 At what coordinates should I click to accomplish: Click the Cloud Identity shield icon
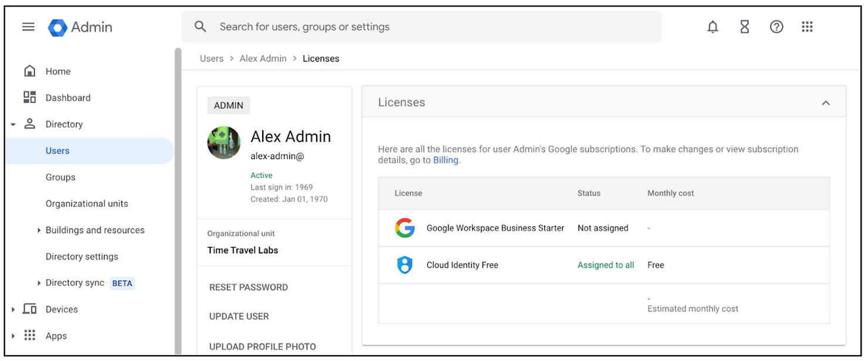[405, 265]
